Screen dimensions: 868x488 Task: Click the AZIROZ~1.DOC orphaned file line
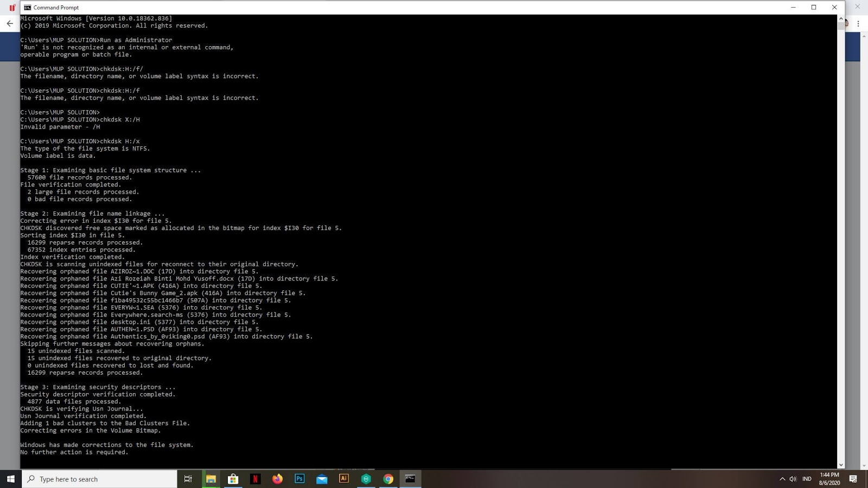pos(139,271)
